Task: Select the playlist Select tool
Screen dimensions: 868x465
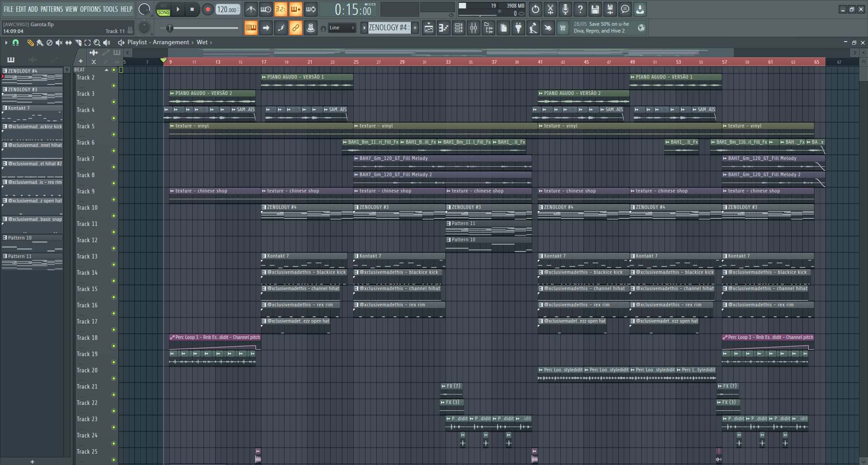Action: (87, 42)
